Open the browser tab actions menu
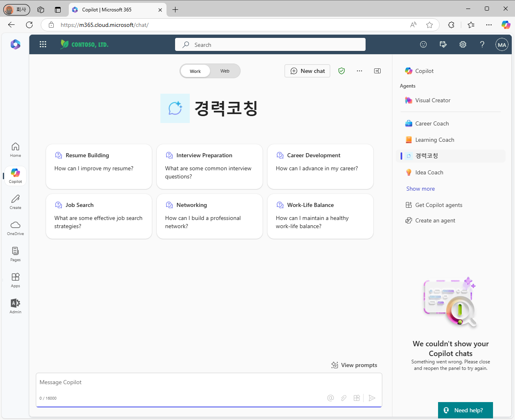This screenshot has width=515, height=420. tap(58, 9)
